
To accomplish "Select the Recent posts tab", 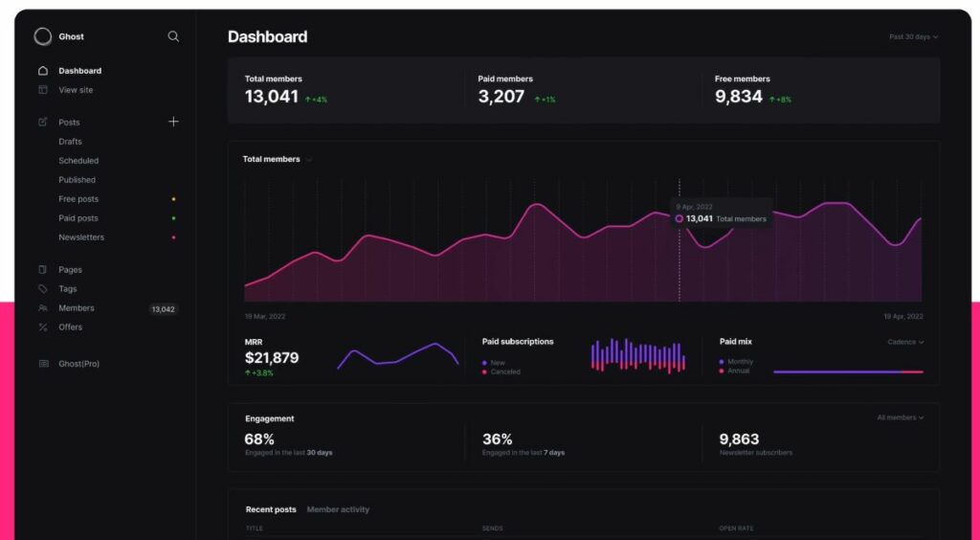I will [x=271, y=509].
